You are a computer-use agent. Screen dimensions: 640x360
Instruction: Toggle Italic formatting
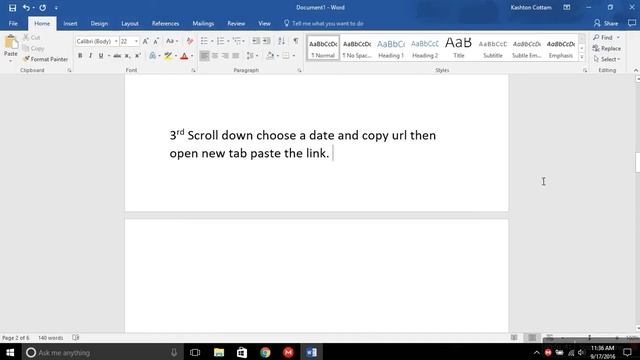click(90, 56)
